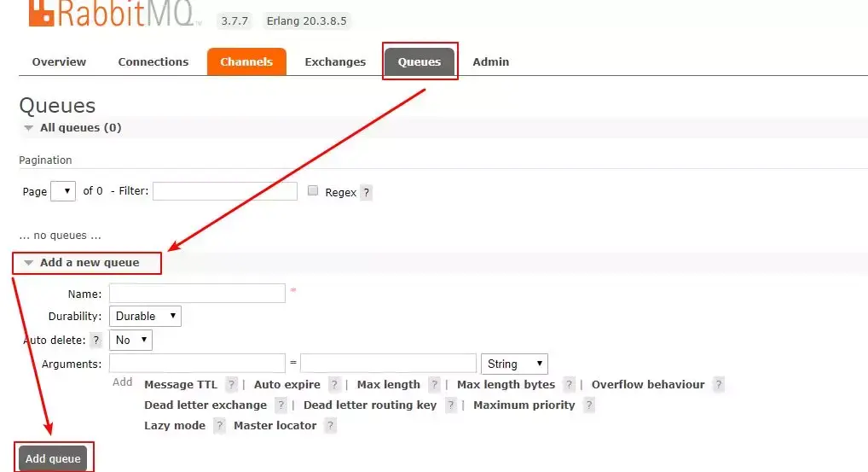
Task: Add Master locator argument
Action: [275, 425]
